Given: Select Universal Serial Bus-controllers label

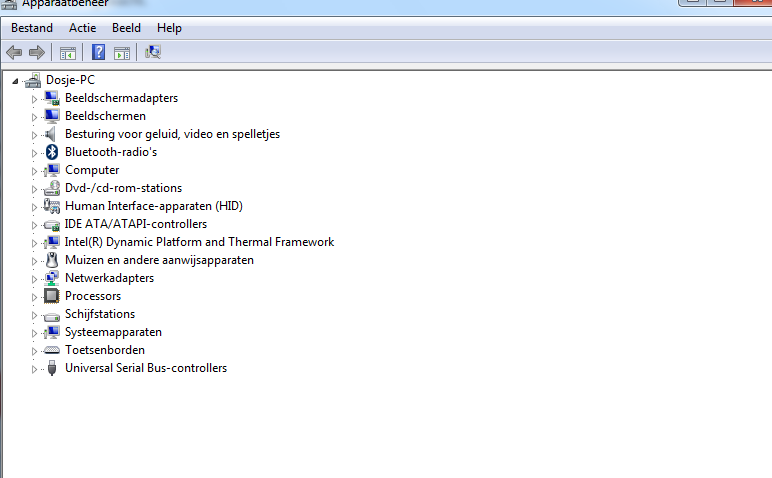Looking at the screenshot, I should [146, 368].
